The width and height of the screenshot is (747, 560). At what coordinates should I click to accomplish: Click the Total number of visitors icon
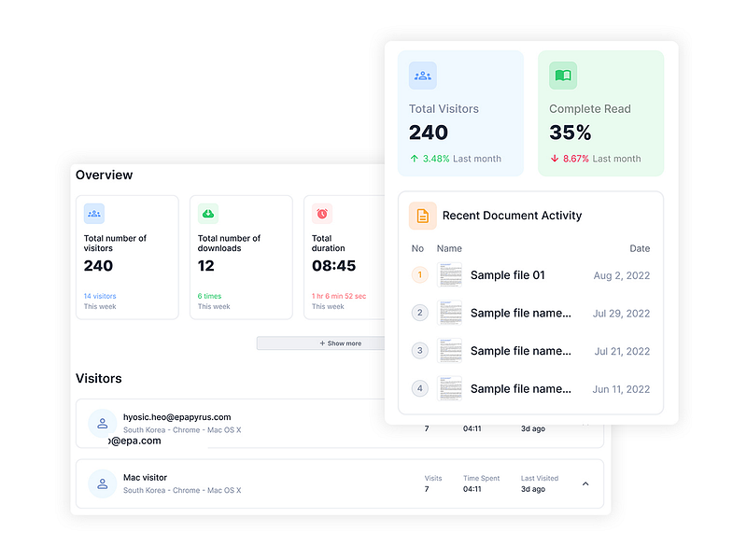(93, 214)
